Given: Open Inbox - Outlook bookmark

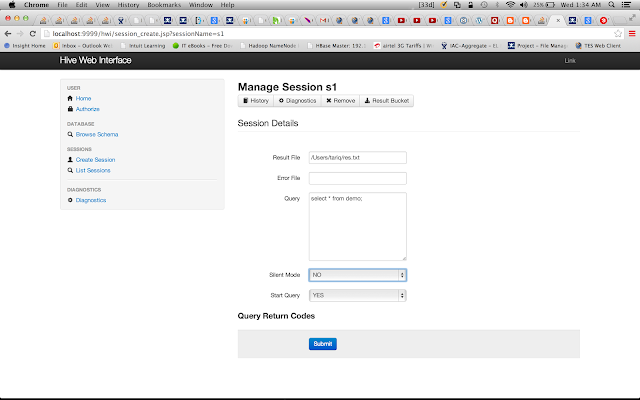Looking at the screenshot, I should [x=83, y=46].
